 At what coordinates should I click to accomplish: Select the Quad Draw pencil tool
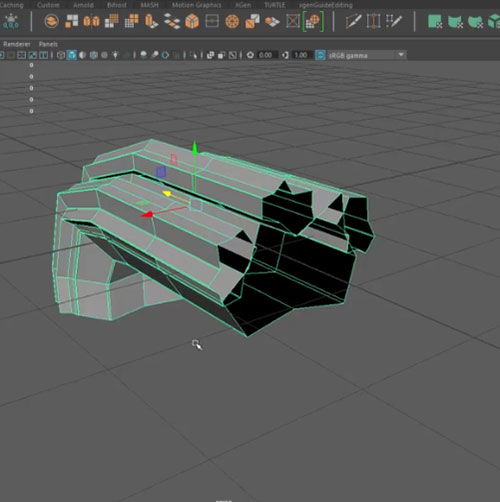click(353, 21)
